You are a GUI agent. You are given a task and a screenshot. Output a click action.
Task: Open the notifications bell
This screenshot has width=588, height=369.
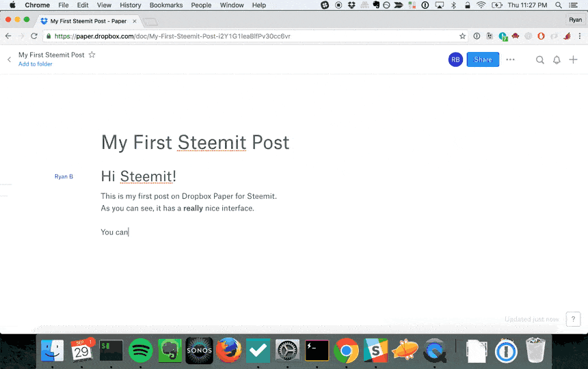click(x=557, y=60)
